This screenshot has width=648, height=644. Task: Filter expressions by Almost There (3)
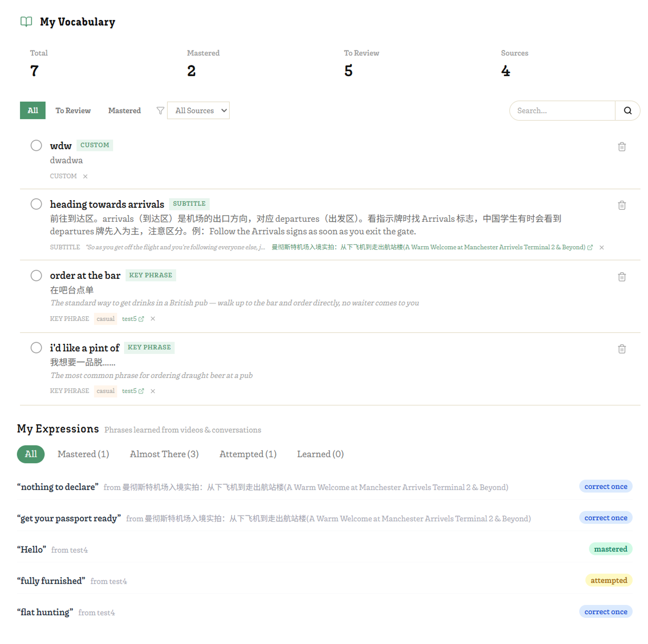coord(164,454)
